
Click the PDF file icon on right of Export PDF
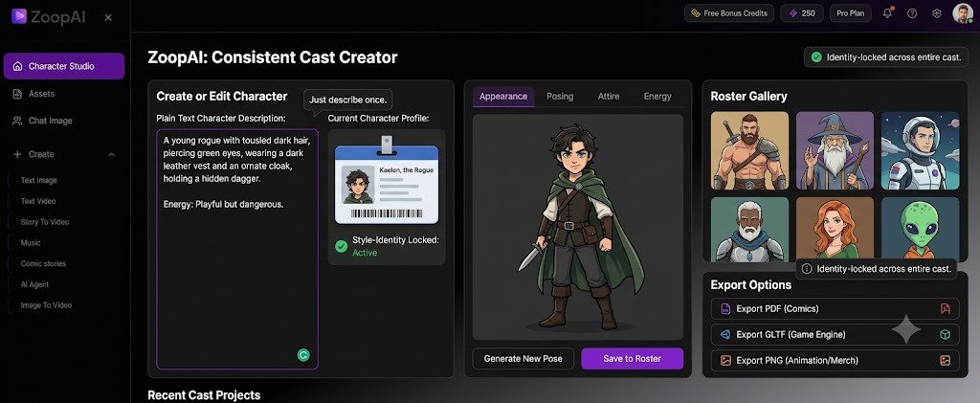click(945, 308)
